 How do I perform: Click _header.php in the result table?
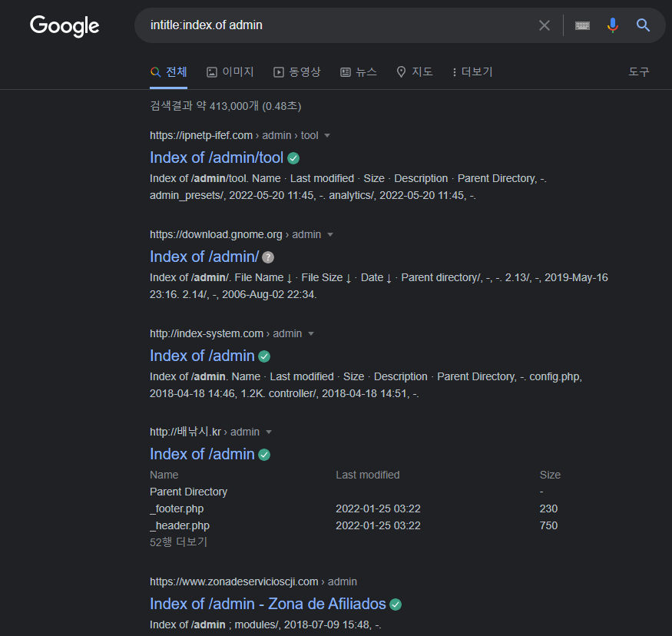pos(180,525)
